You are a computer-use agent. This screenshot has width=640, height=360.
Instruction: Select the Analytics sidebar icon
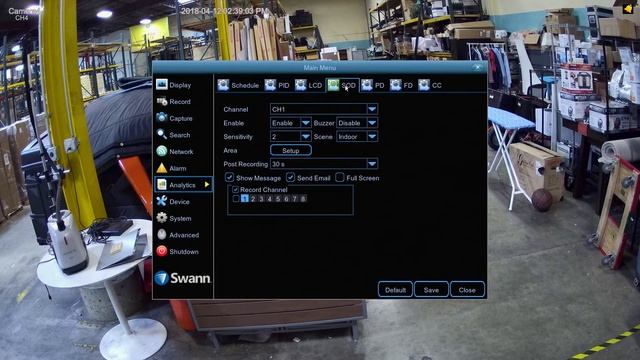pos(162,184)
